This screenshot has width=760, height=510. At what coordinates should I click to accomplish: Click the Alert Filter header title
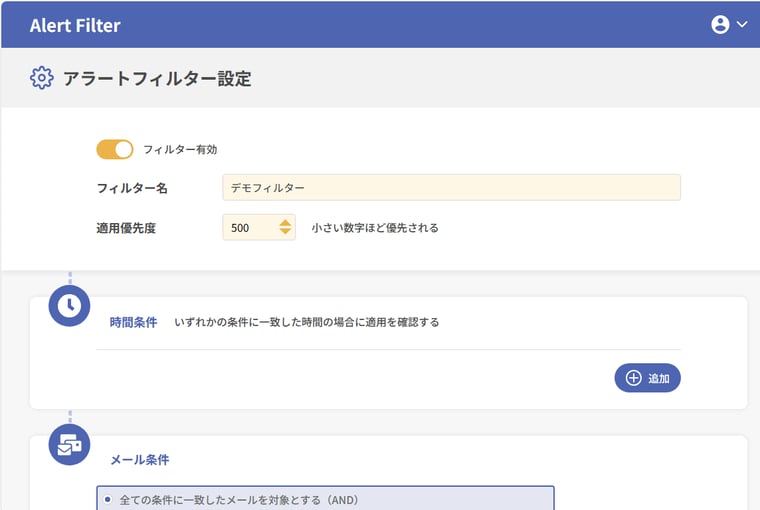point(75,26)
